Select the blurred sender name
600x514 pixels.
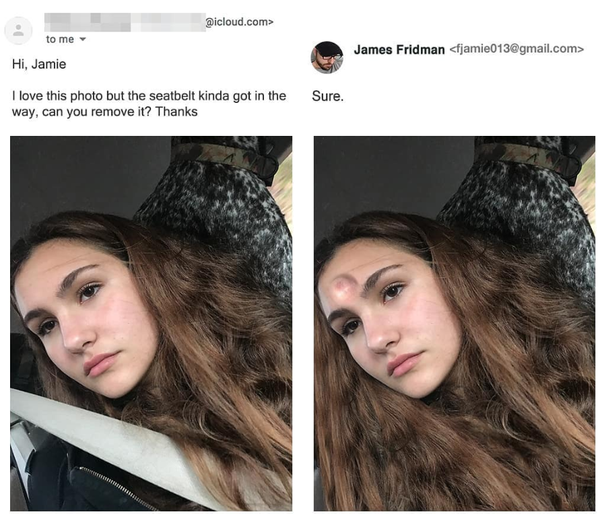point(125,22)
